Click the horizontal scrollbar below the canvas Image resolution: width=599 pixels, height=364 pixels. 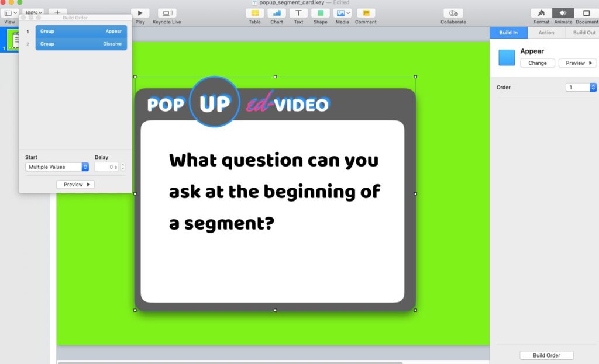[x=230, y=362]
